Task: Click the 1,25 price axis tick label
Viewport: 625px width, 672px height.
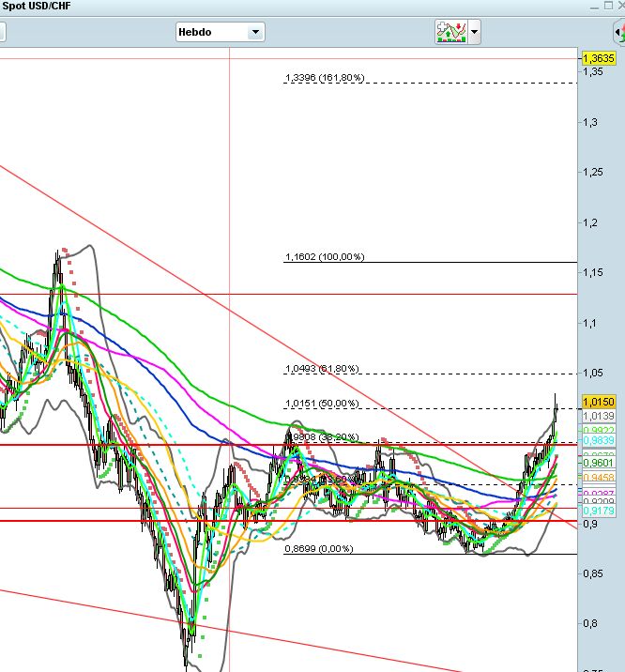Action: click(593, 172)
